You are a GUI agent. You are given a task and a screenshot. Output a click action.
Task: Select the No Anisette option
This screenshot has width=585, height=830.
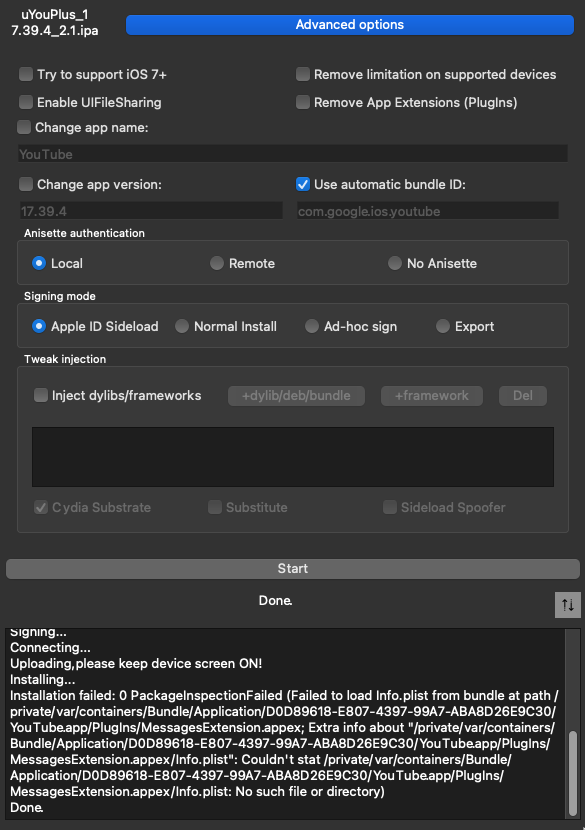(394, 263)
